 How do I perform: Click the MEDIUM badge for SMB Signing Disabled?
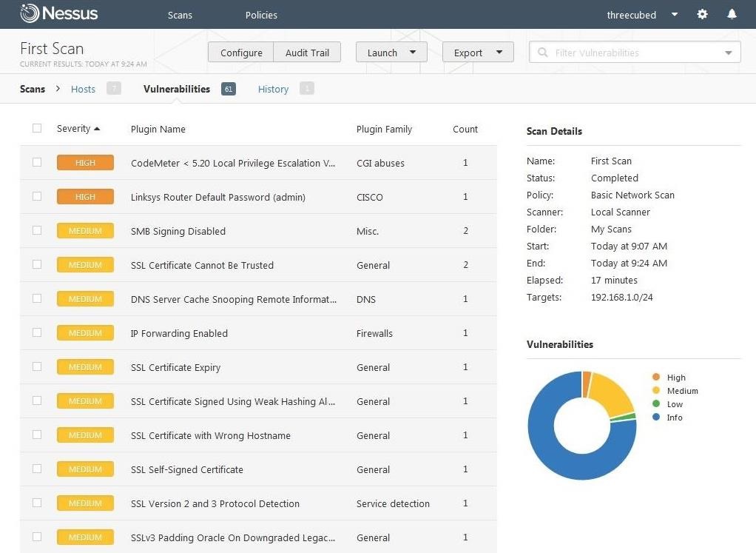(x=85, y=231)
